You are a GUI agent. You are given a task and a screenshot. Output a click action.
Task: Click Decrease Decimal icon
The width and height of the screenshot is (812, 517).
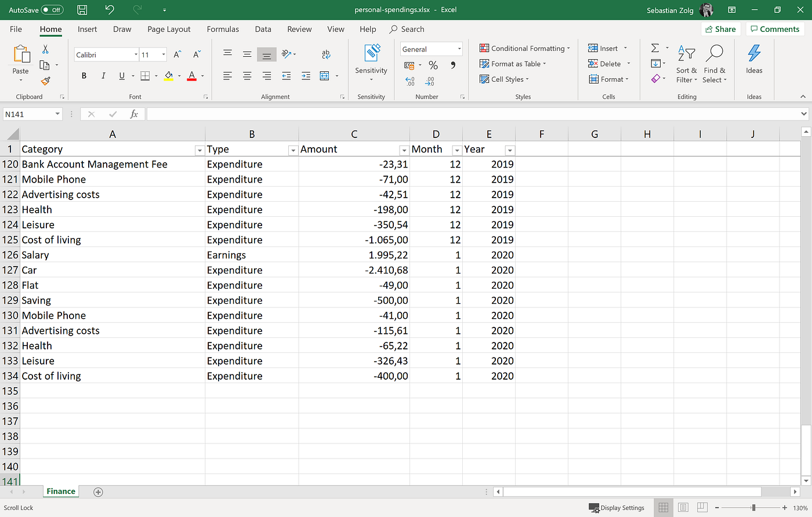[430, 81]
